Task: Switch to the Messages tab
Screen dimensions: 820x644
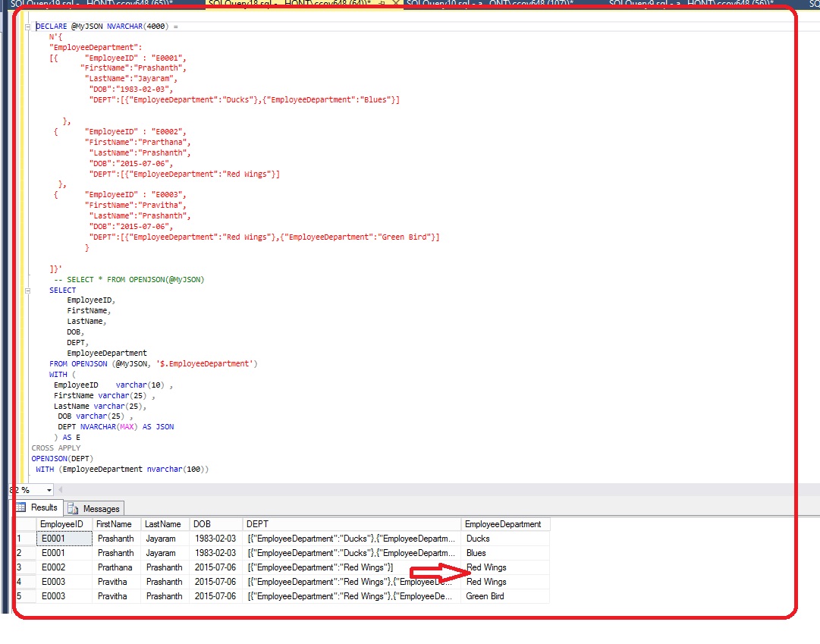Action: pos(94,508)
